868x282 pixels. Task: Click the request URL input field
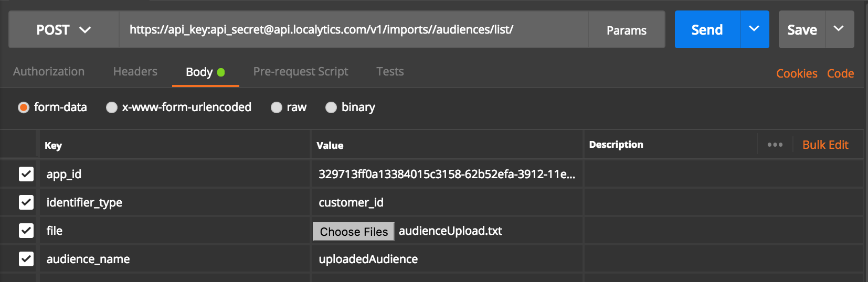click(x=353, y=30)
